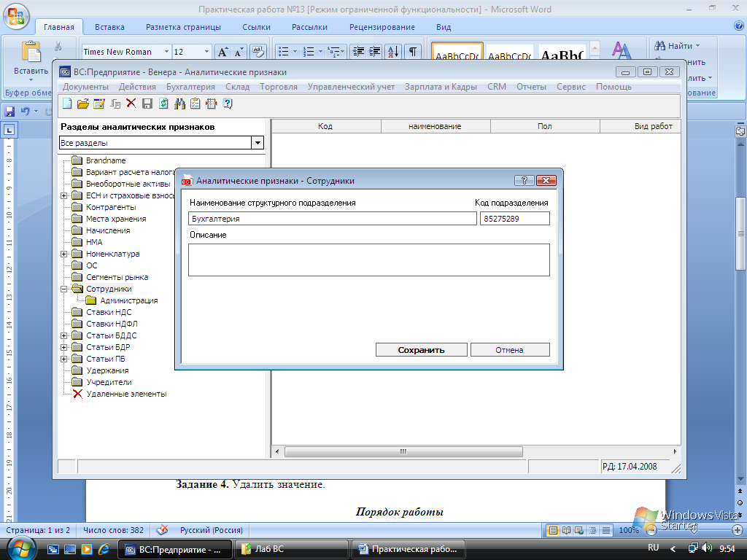Open the Зарплата и Кадры menu
747x560 pixels.
click(x=441, y=87)
